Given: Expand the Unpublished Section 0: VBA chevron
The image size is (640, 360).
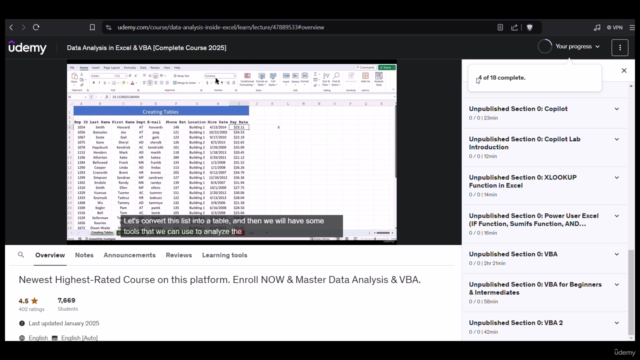Looking at the screenshot, I should click(x=617, y=254).
